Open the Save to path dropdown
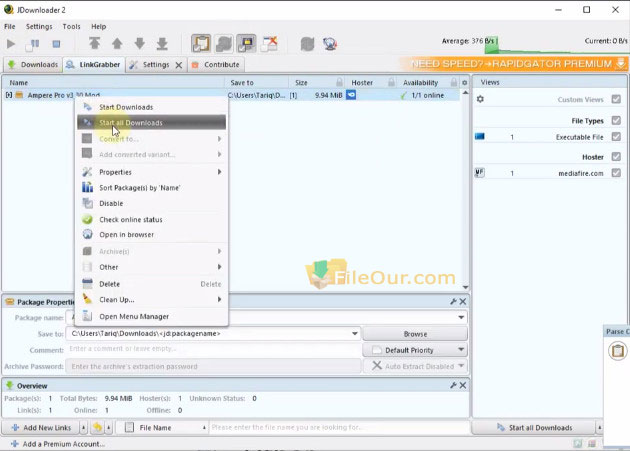Screen dimensions: 630x451 (355, 334)
